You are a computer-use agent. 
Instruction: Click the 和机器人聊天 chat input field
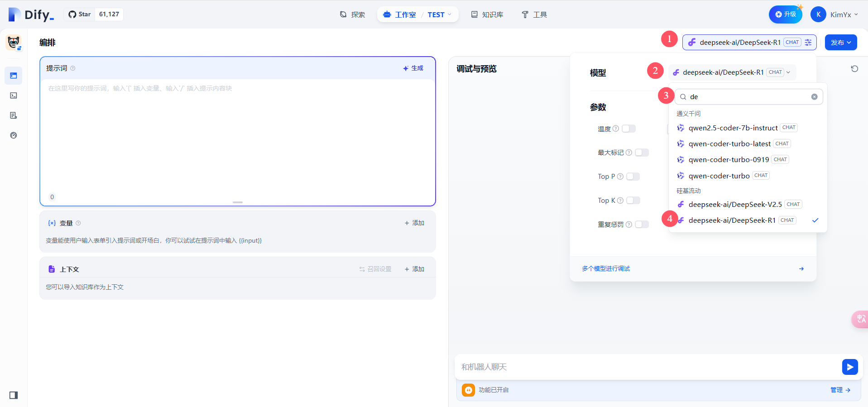(647, 367)
